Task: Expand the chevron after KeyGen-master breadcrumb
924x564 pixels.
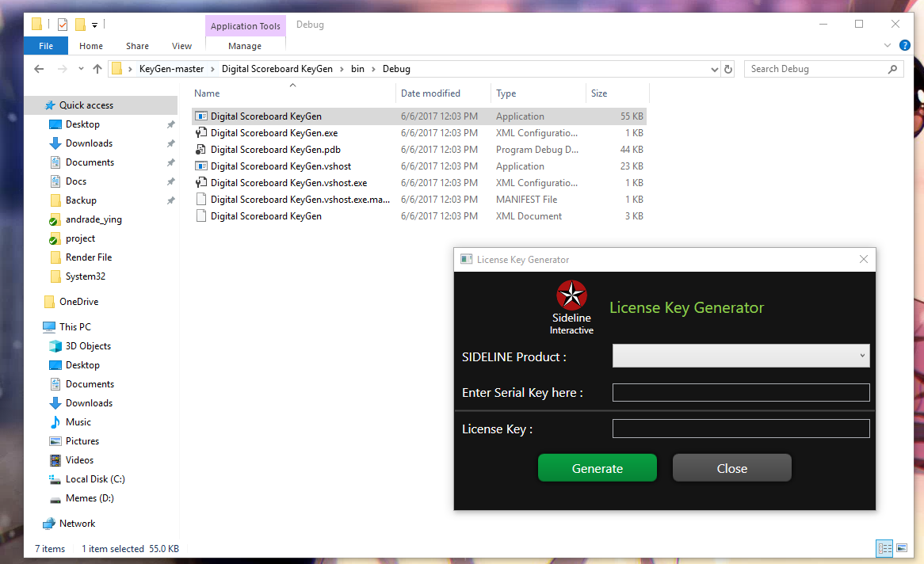Action: [212, 69]
